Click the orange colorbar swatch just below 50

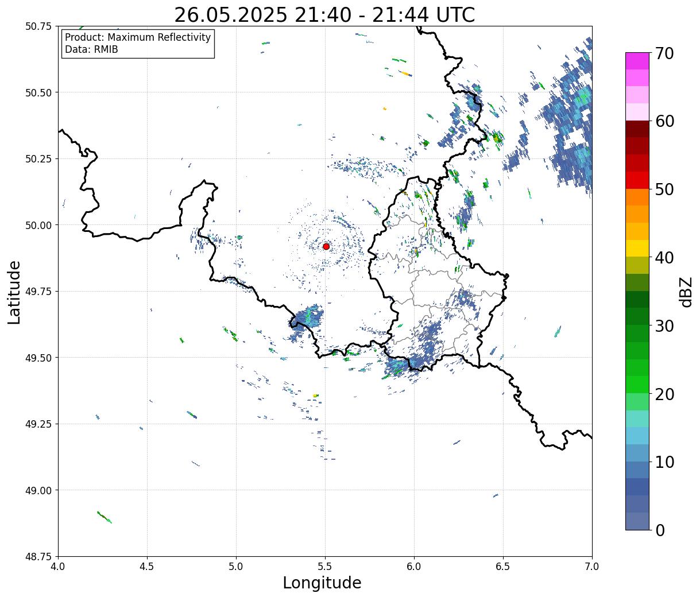[x=637, y=197]
